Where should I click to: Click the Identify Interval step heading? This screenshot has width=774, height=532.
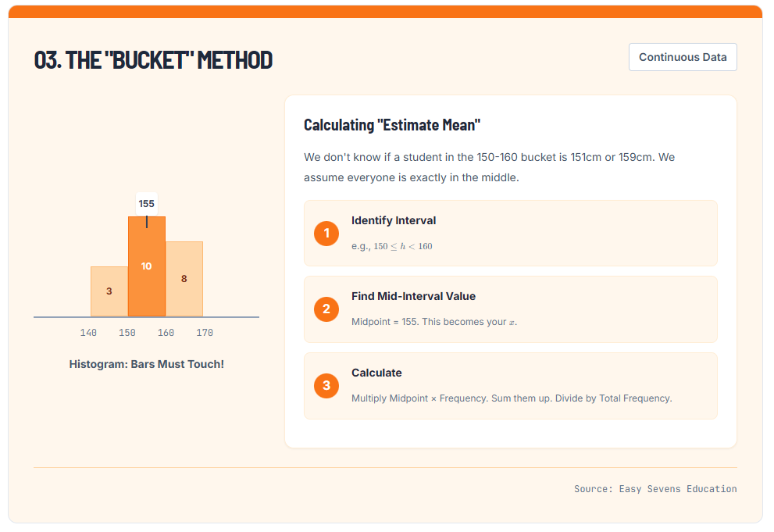[x=394, y=220]
